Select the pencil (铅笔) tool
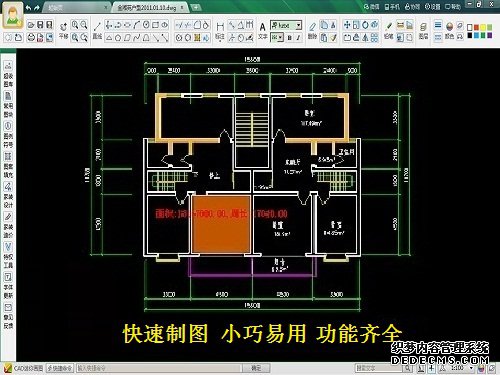Screen dimensions: 500x375 click(388, 31)
